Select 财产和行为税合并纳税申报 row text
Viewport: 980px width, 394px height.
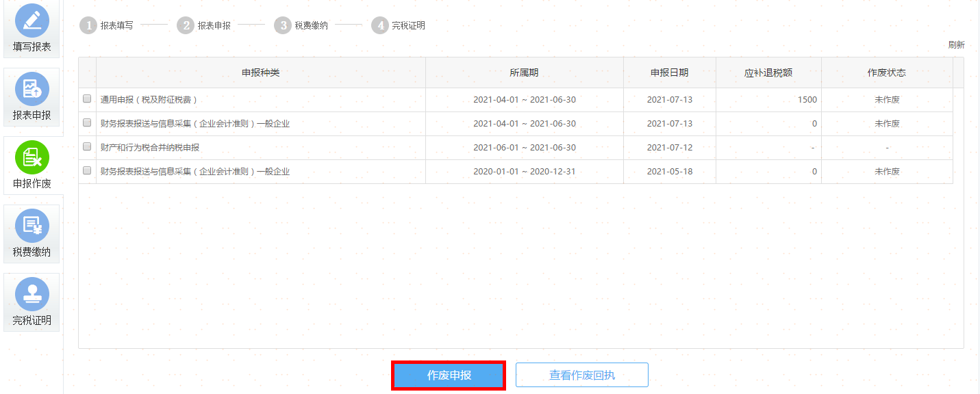(150, 148)
